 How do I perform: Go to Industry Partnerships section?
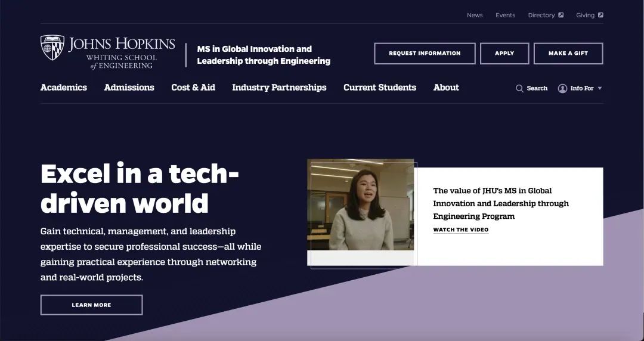(x=279, y=87)
